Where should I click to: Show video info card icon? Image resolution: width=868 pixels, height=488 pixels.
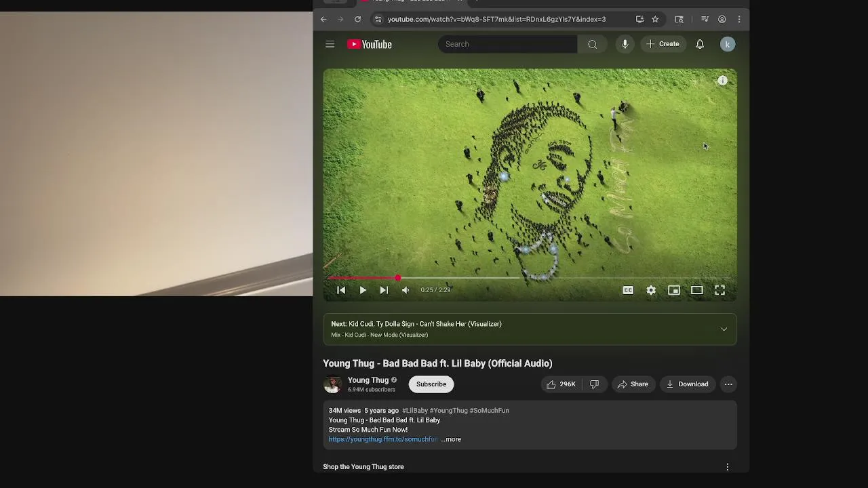tap(723, 81)
